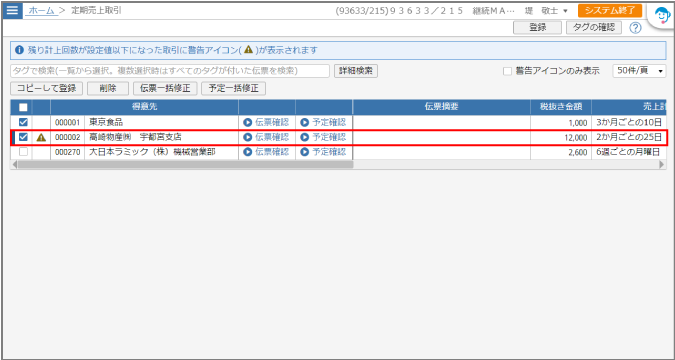Click the 伝票一括修正 button

click(165, 89)
